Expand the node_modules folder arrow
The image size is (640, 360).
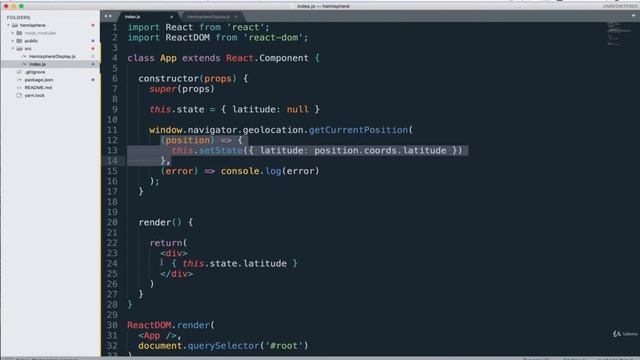coord(13,33)
